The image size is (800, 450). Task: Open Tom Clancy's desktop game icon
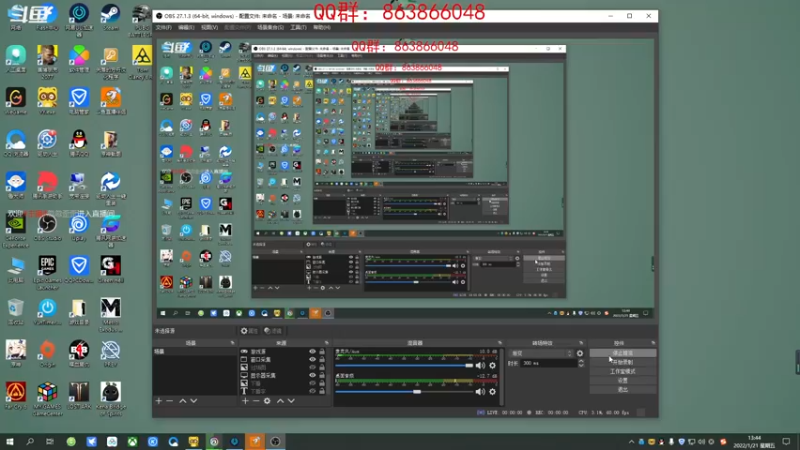[141, 62]
